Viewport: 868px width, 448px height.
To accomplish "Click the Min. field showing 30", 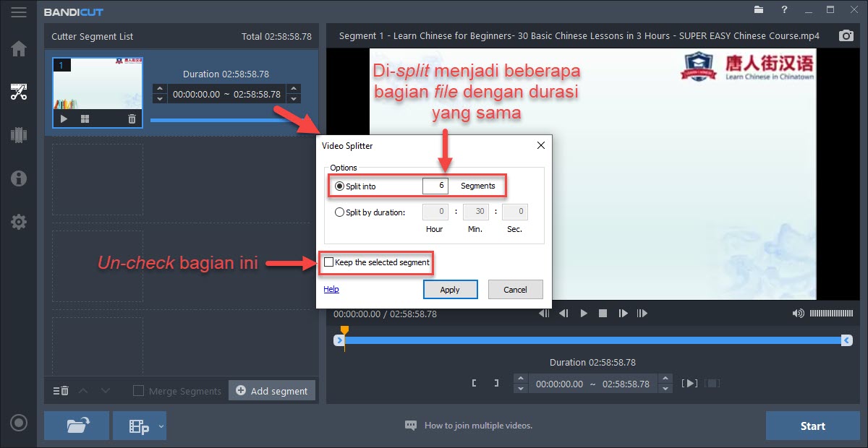I will point(475,212).
